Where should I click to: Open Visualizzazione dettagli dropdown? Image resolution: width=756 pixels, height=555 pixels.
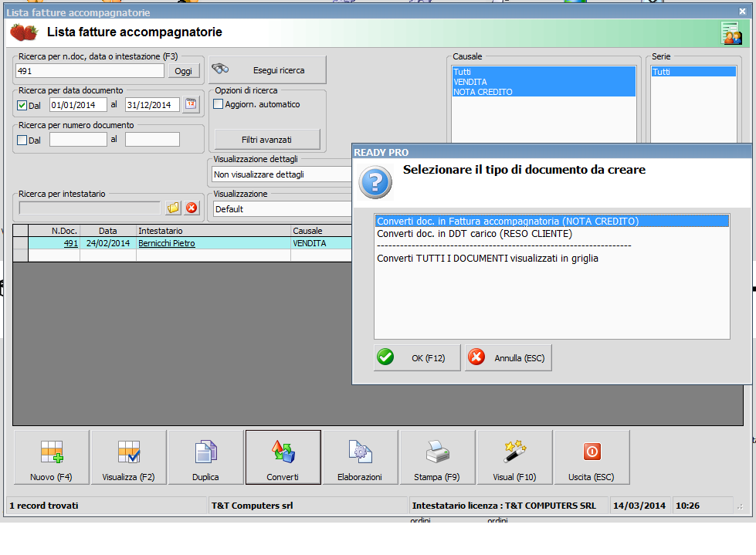coord(282,174)
